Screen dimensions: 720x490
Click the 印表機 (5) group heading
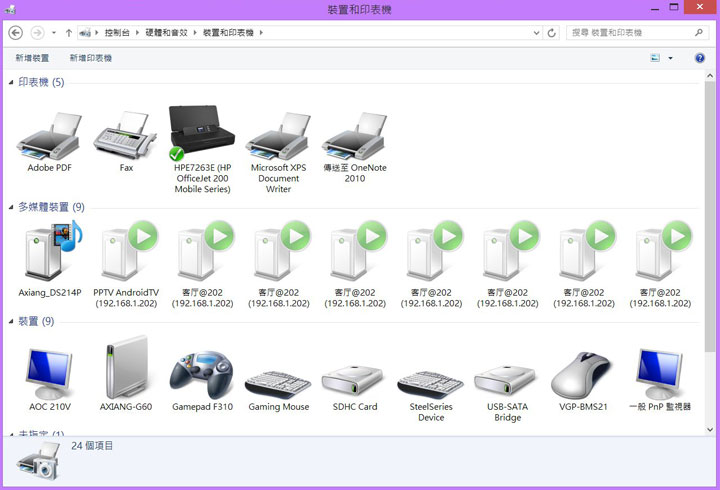41,83
